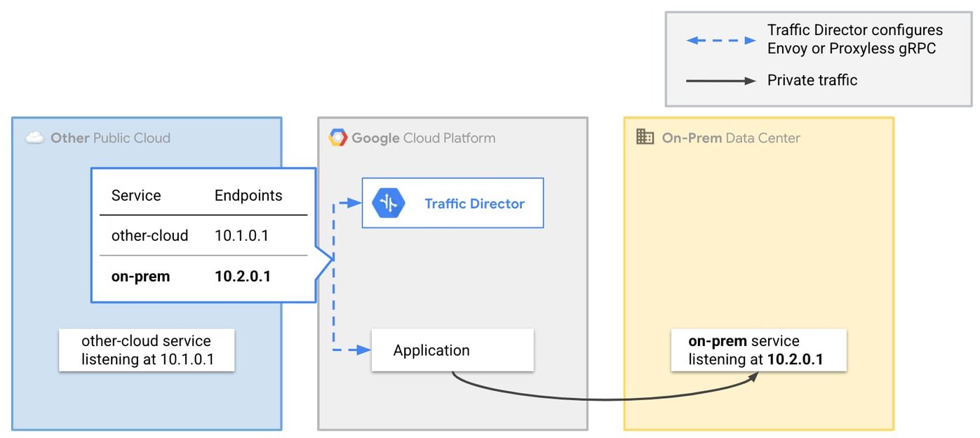Select the bold on-prem service cell
Viewport: 980px width, 438px height.
tap(140, 277)
